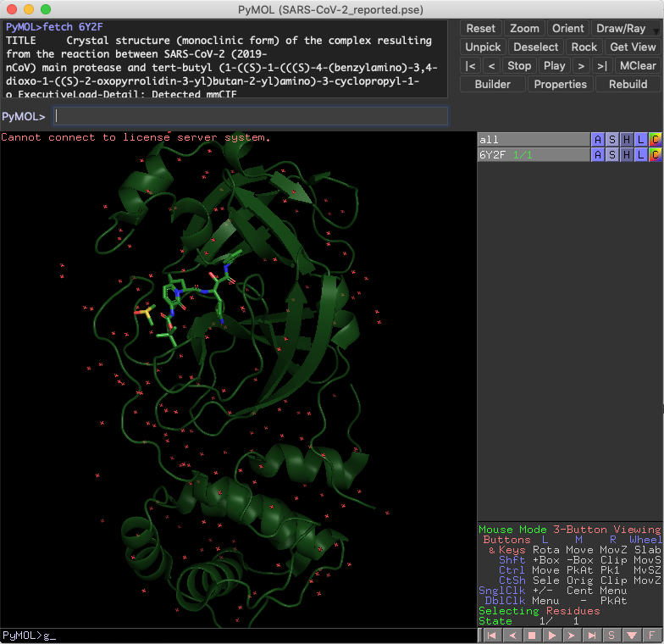This screenshot has width=664, height=644.
Task: Open Hide menu for 'all'
Action: (x=627, y=139)
